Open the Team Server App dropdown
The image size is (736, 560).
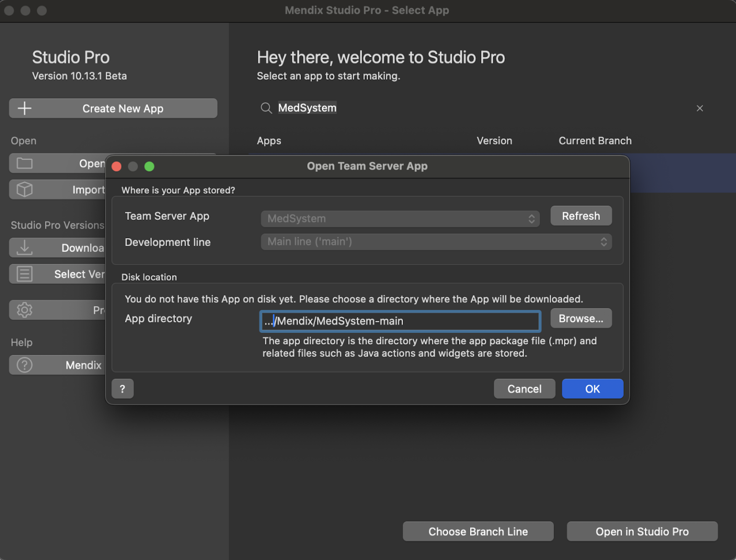point(531,218)
